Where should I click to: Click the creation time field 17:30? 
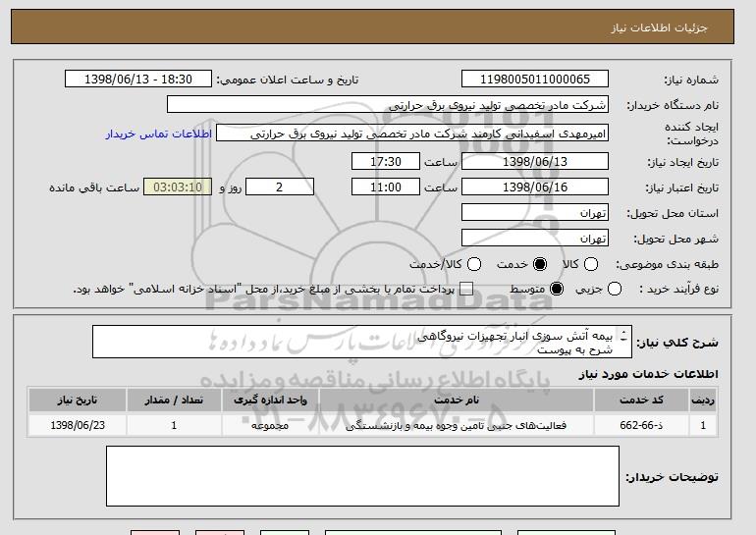(386, 161)
